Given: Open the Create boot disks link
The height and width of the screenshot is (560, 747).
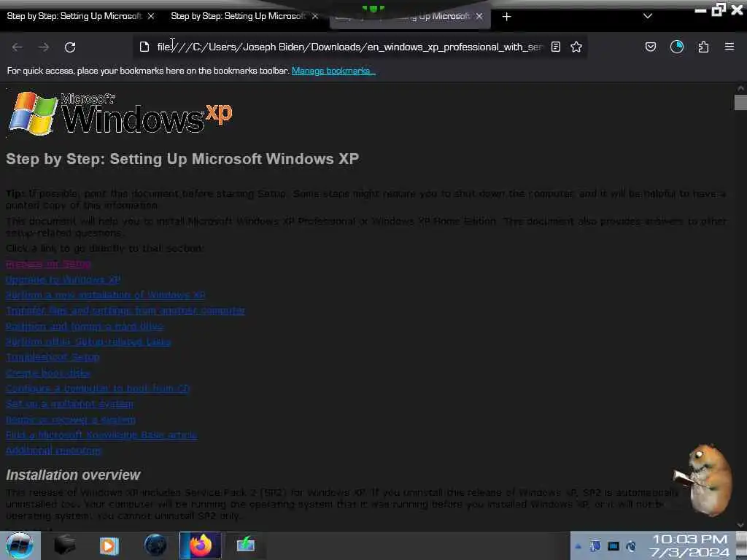Looking at the screenshot, I should tap(47, 373).
